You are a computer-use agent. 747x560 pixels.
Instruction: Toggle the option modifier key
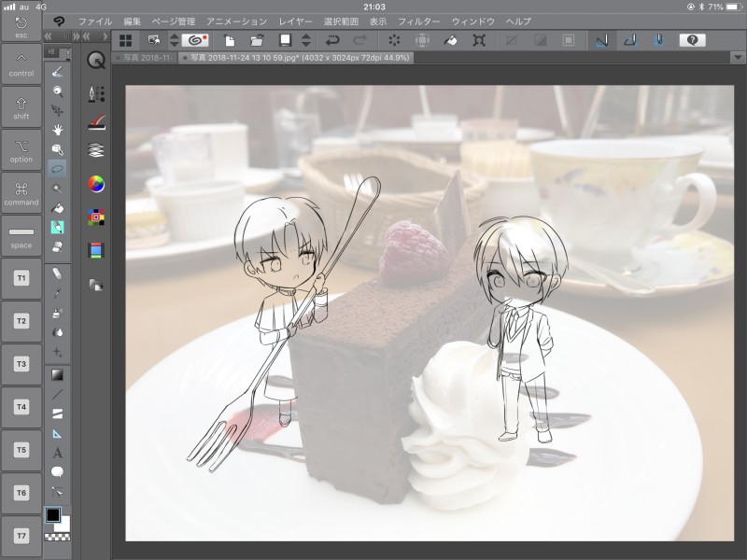pos(21,150)
